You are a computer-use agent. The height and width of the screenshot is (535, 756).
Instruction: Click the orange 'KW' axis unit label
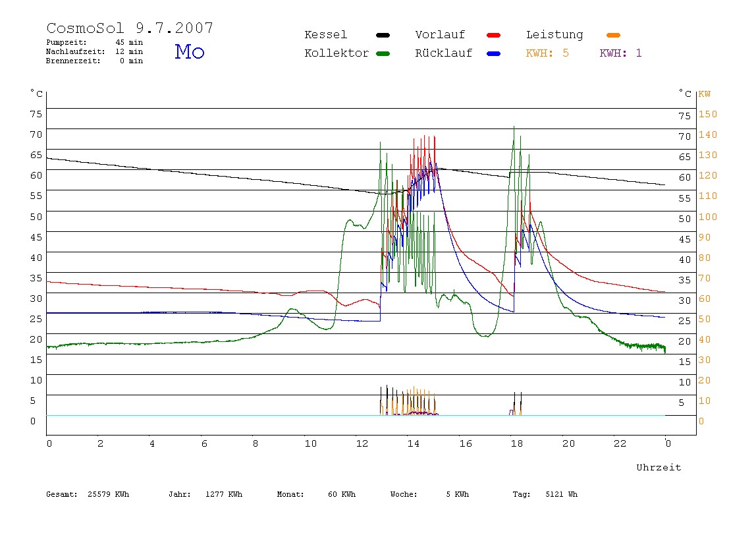tap(705, 94)
